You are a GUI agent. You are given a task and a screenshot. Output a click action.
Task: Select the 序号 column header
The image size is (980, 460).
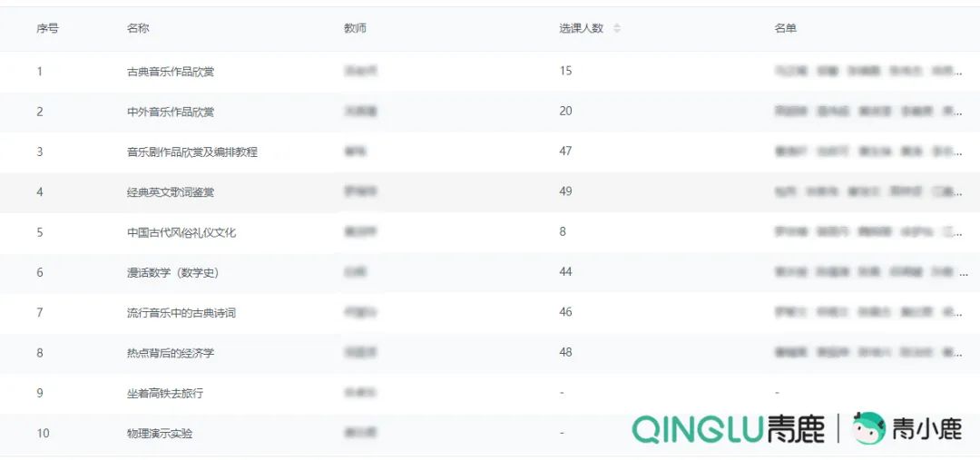coord(47,28)
